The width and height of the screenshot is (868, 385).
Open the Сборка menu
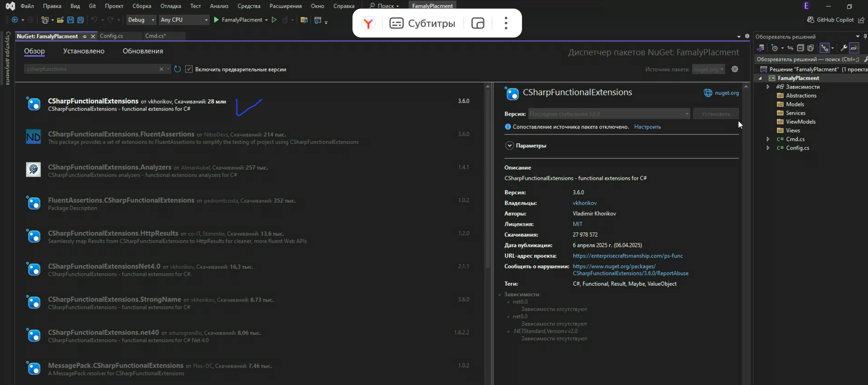[141, 6]
